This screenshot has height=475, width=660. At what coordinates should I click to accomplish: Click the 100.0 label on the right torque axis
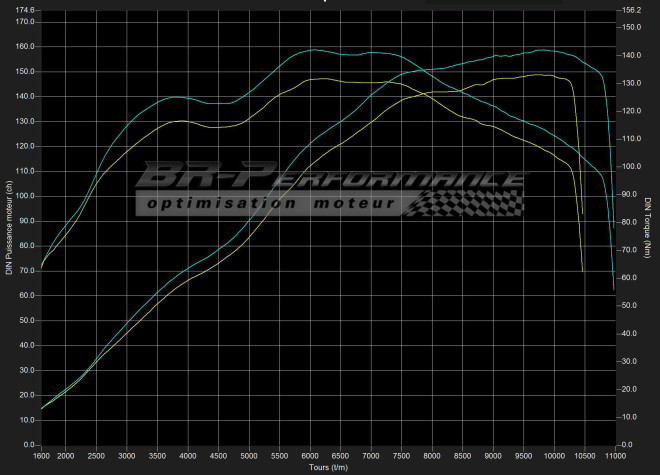[x=631, y=166]
